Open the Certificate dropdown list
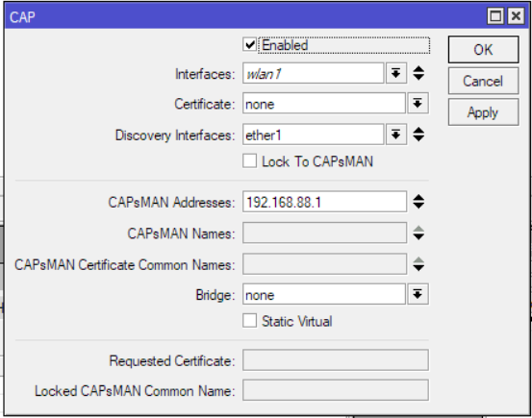The image size is (532, 418). tap(418, 103)
